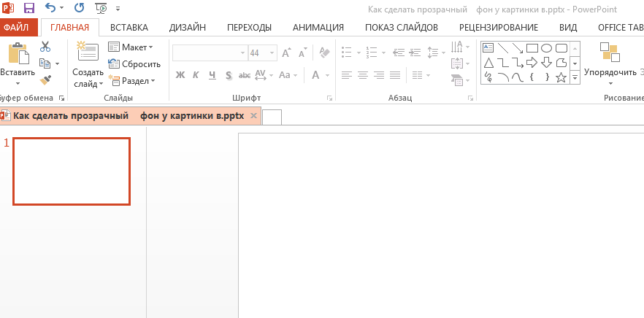
Task: Click the Сбросить reset button
Action: tap(134, 64)
